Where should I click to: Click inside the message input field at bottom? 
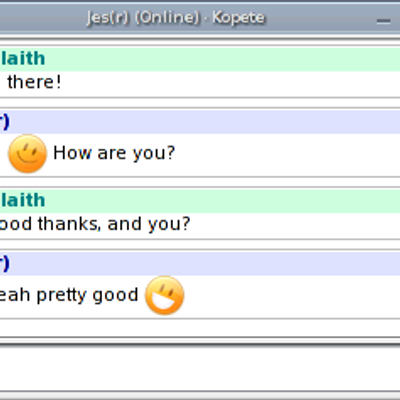[x=200, y=368]
